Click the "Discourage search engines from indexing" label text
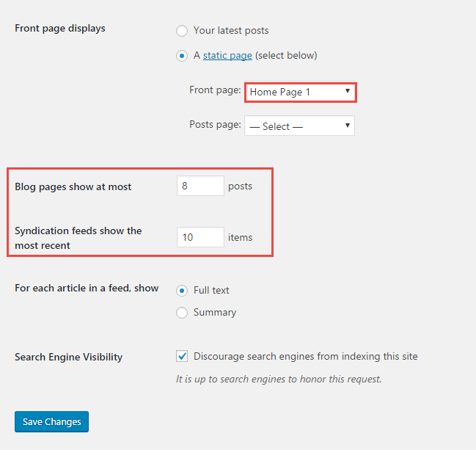The height and width of the screenshot is (450, 476). pyautogui.click(x=306, y=356)
